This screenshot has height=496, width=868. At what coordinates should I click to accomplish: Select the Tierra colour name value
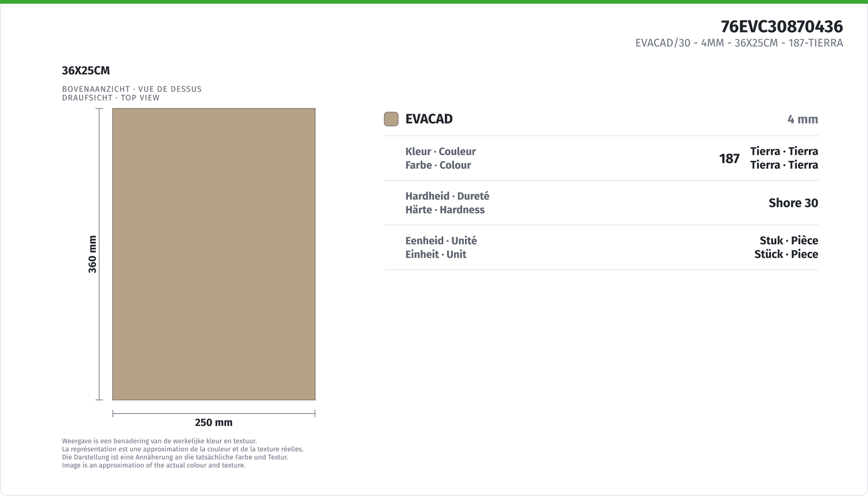(x=784, y=158)
